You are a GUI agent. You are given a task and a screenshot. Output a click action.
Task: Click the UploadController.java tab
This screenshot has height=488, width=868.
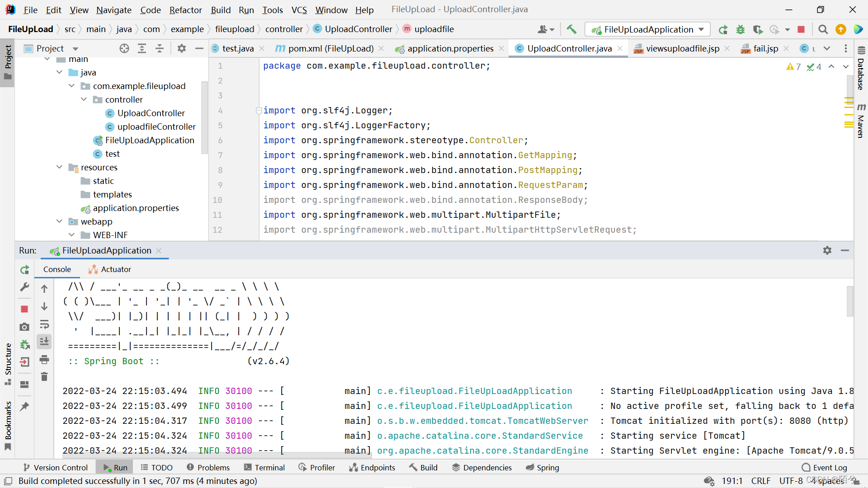click(569, 47)
